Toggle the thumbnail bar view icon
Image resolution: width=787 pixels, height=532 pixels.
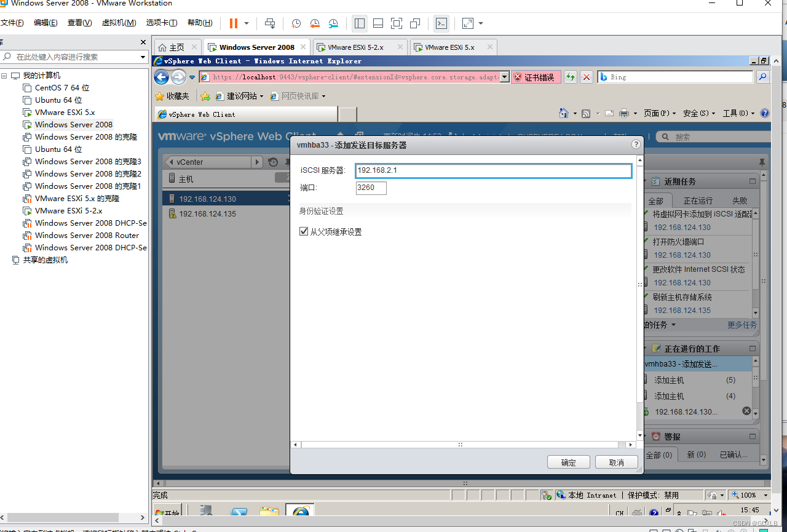point(378,23)
